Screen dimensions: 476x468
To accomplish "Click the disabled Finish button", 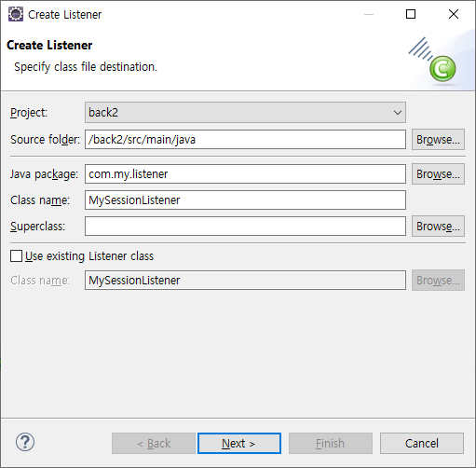I will [331, 444].
